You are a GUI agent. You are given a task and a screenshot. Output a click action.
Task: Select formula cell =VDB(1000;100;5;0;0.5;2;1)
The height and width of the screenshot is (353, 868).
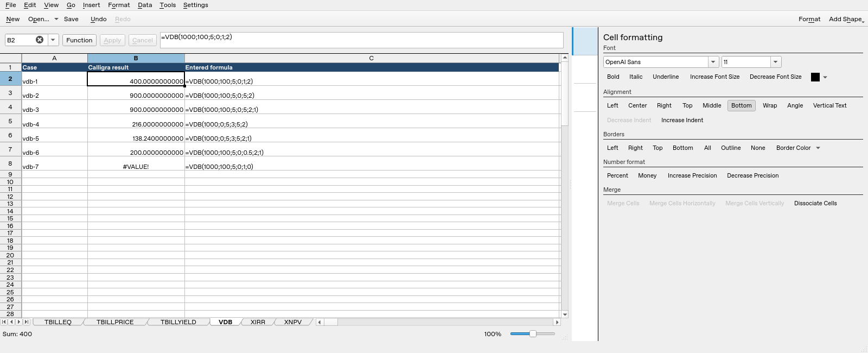click(372, 149)
